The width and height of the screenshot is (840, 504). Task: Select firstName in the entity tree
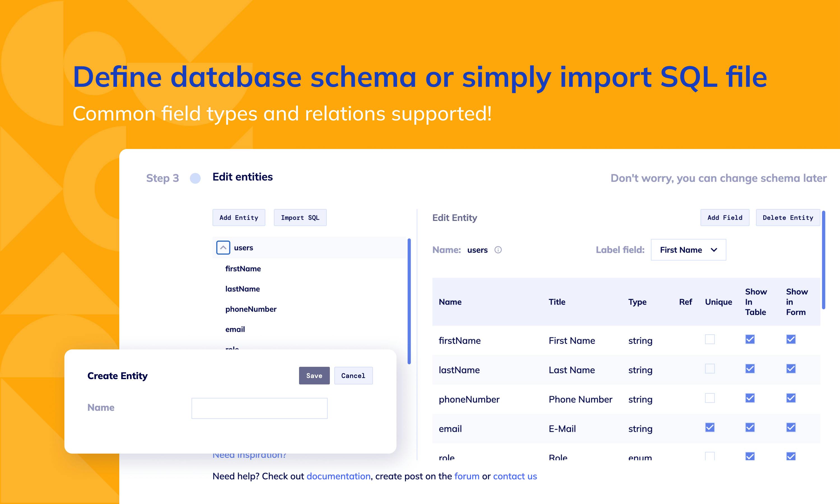(243, 269)
